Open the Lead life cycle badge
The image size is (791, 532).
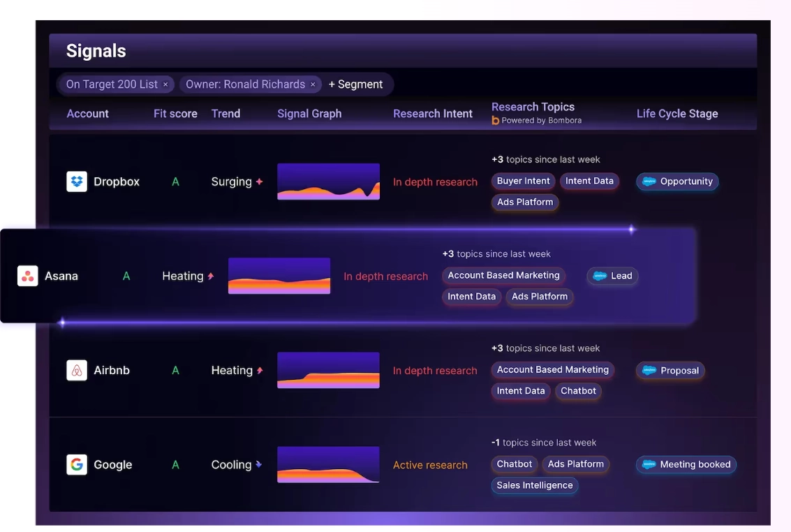click(x=612, y=276)
